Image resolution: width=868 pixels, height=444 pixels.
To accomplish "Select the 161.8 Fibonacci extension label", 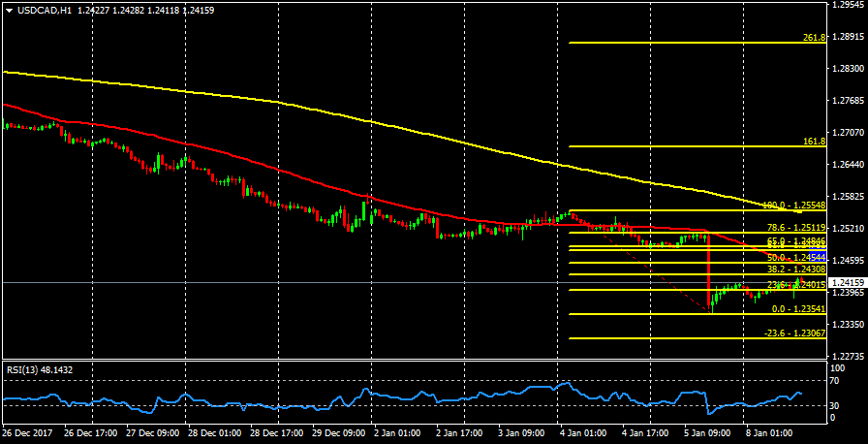I will [813, 142].
